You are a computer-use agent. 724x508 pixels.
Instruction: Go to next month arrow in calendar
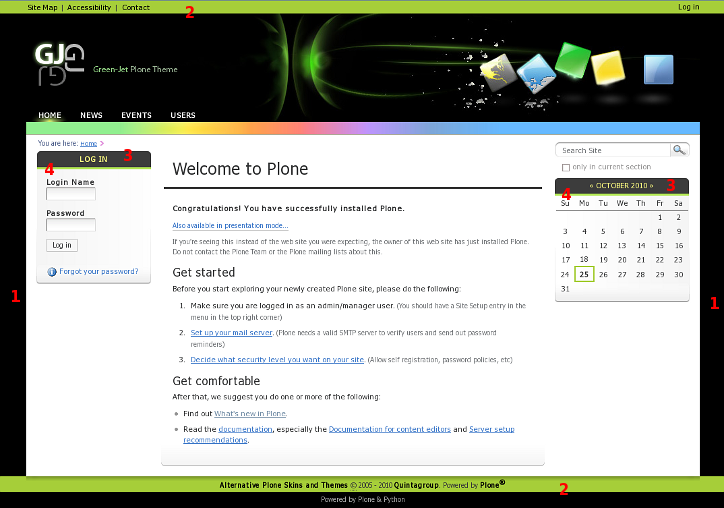click(652, 186)
